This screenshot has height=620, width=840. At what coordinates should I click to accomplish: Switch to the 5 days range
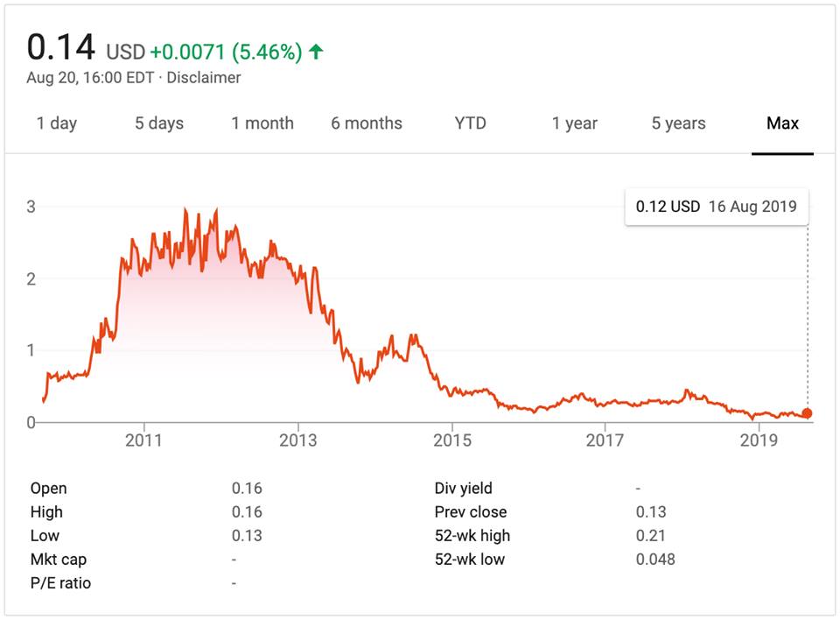click(x=159, y=123)
